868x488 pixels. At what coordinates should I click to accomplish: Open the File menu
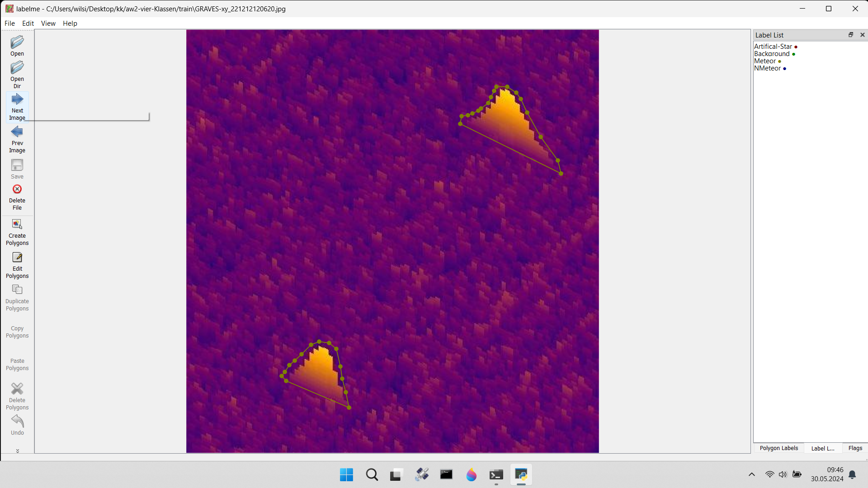tap(9, 23)
